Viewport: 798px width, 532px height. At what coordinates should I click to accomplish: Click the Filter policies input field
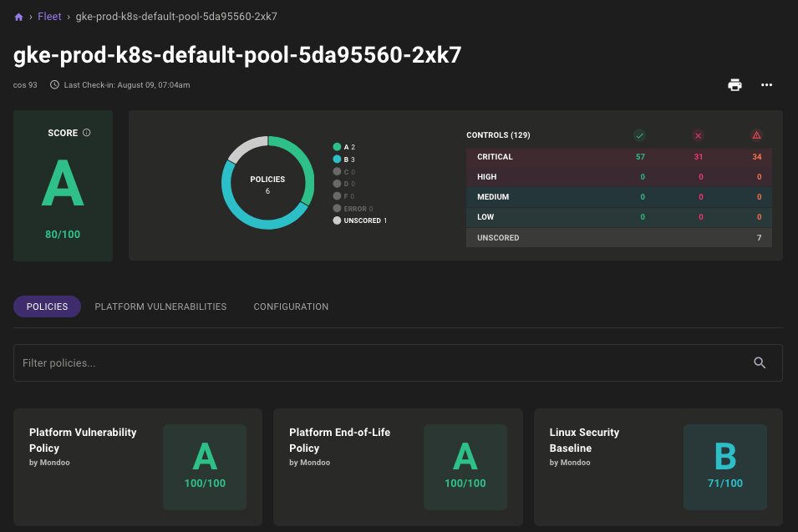click(x=376, y=363)
